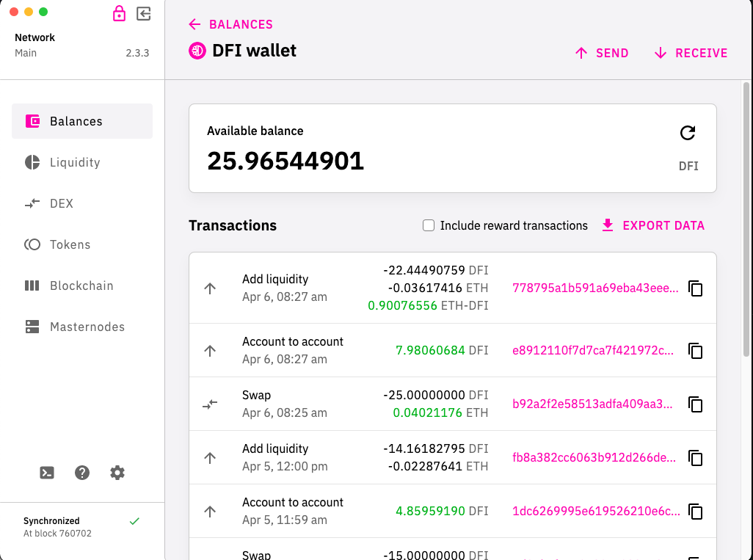
Task: Click the Masternodes server icon
Action: [32, 327]
